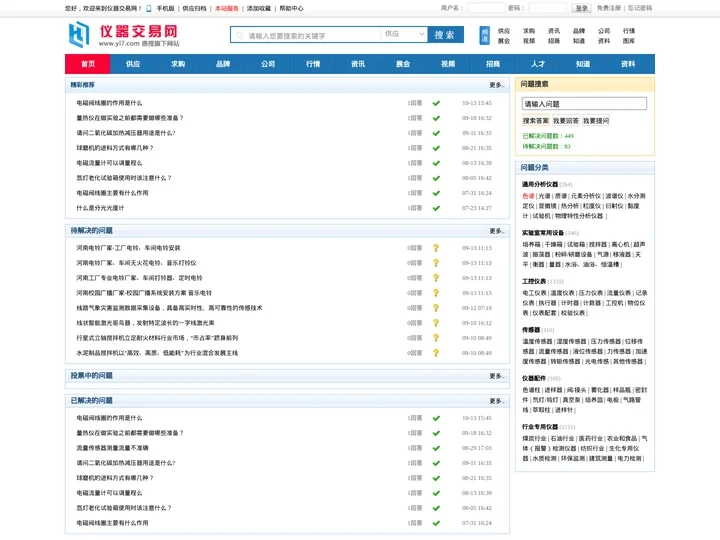720x540 pixels.
Task: Click 更多 in the 投票中的问题 header
Action: [496, 376]
